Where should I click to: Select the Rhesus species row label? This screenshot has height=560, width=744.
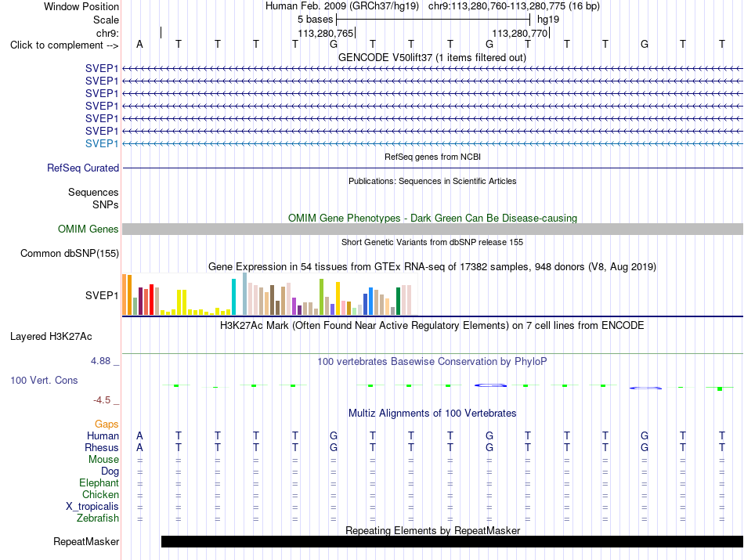102,447
